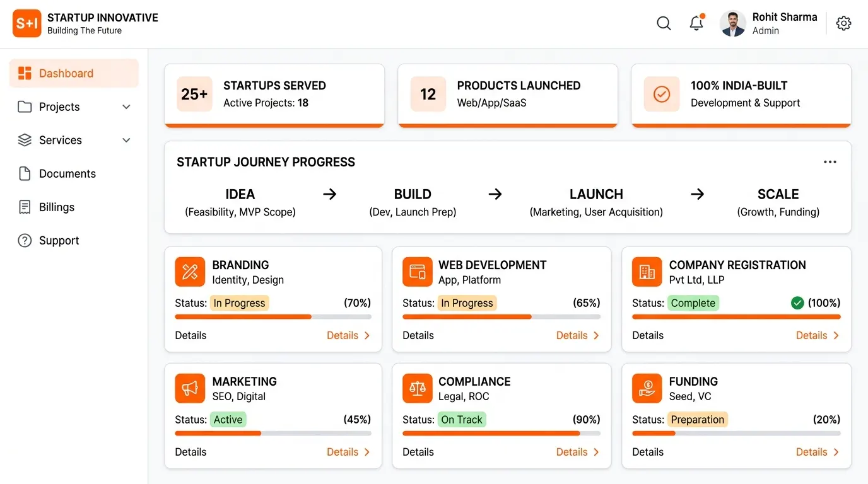
Task: Open the settings gear icon
Action: (843, 23)
